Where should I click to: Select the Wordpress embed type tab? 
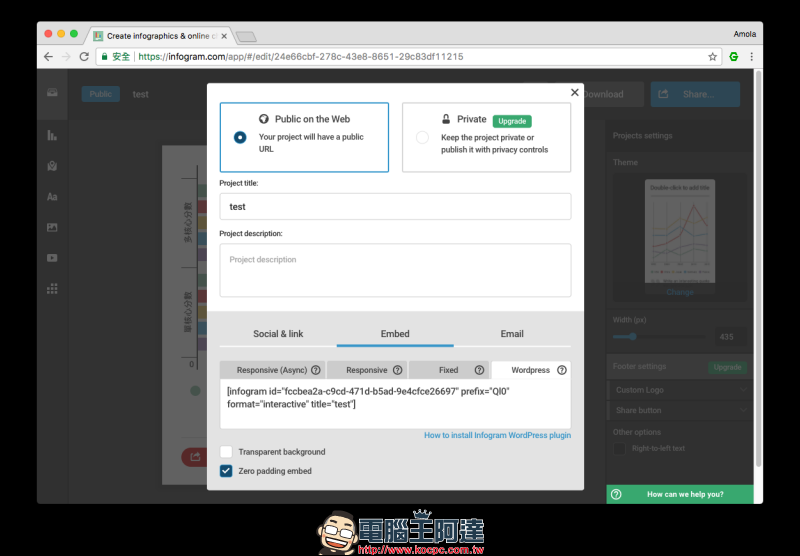pos(531,370)
